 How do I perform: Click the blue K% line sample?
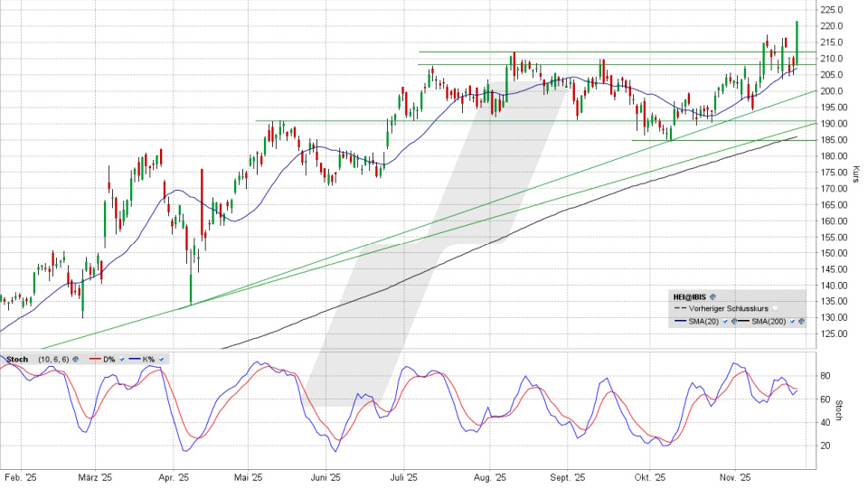click(x=135, y=359)
